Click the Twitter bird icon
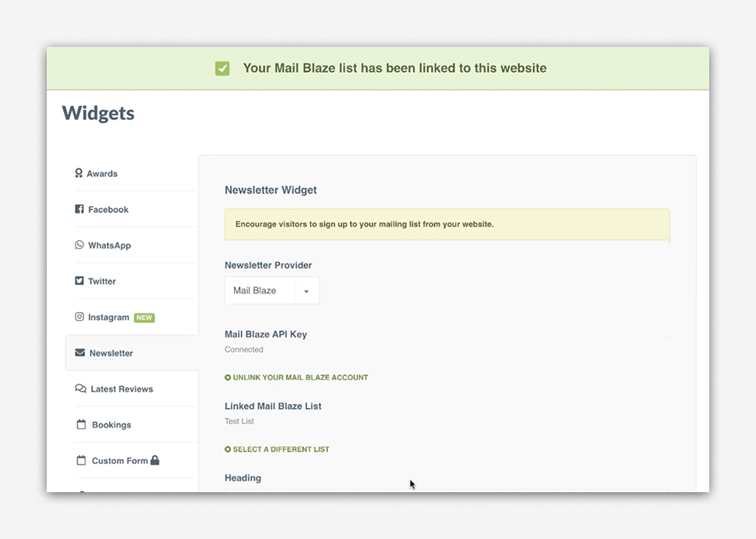Image resolution: width=756 pixels, height=539 pixels. pyautogui.click(x=79, y=281)
